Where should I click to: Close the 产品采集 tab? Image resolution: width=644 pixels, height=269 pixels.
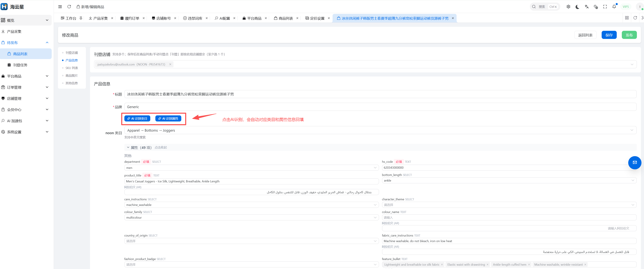(x=112, y=18)
